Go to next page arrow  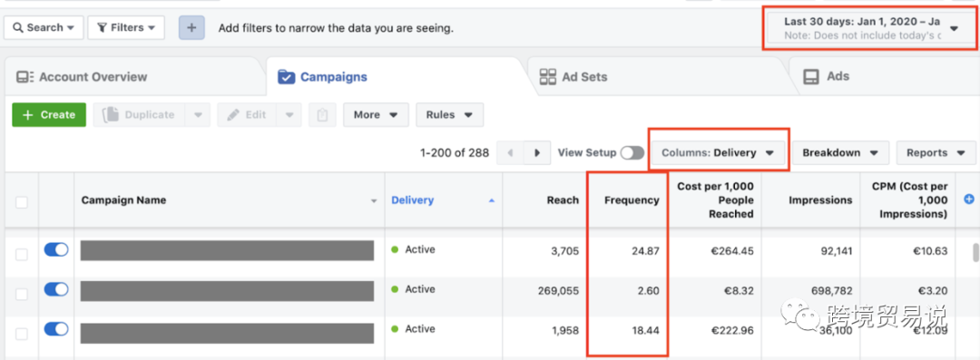[x=537, y=153]
